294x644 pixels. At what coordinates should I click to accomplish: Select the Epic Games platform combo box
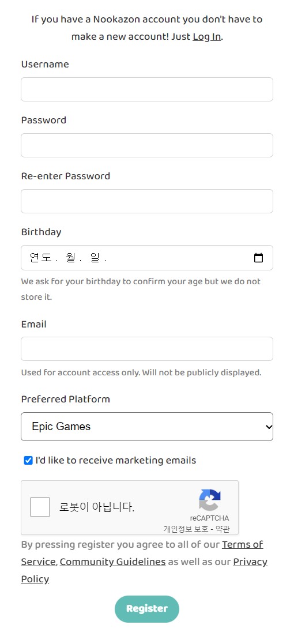[147, 427]
